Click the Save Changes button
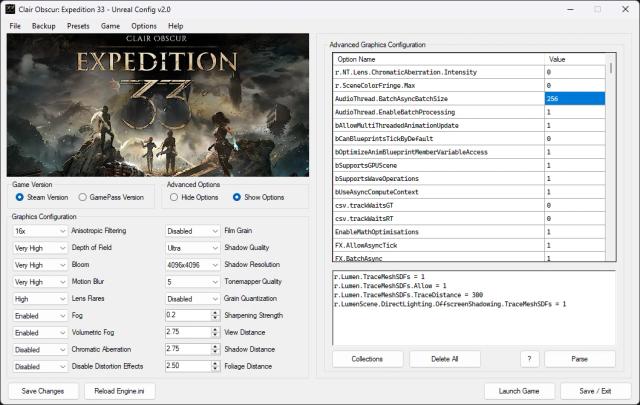 click(x=43, y=391)
